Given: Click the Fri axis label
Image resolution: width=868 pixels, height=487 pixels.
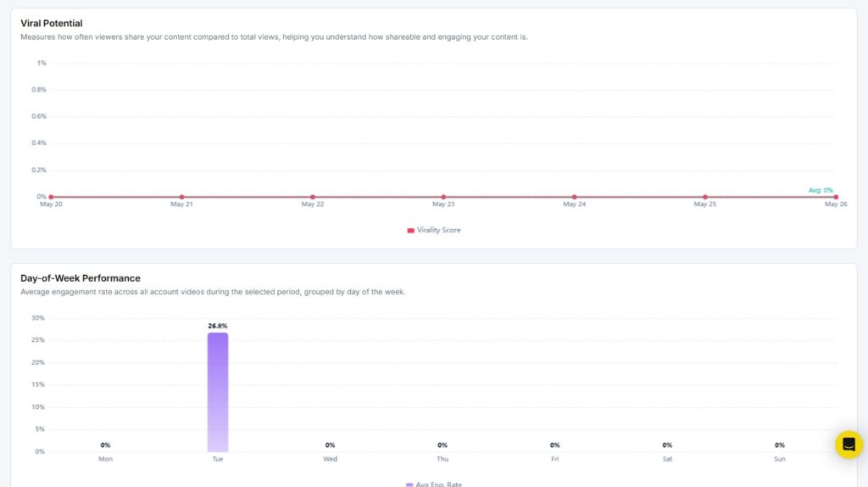Looking at the screenshot, I should 554,459.
